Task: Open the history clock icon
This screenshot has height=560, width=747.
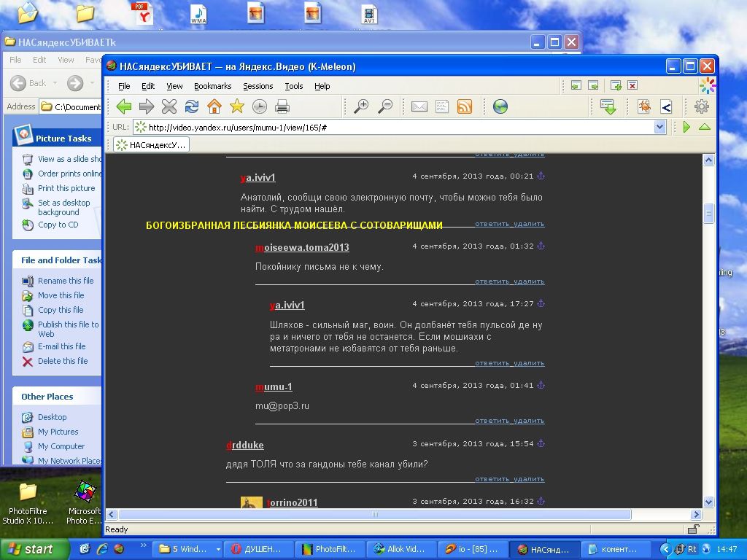Action: point(259,106)
